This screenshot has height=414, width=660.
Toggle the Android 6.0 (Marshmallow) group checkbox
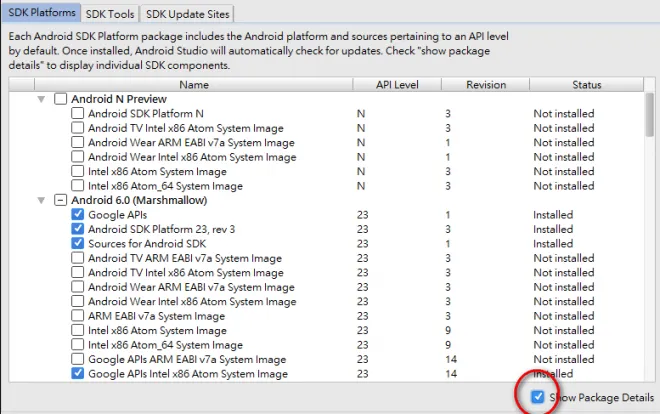click(x=60, y=200)
